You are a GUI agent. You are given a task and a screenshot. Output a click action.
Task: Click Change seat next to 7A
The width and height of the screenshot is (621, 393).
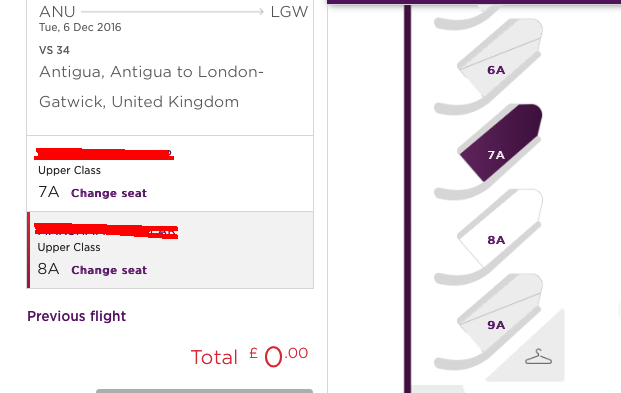[109, 193]
